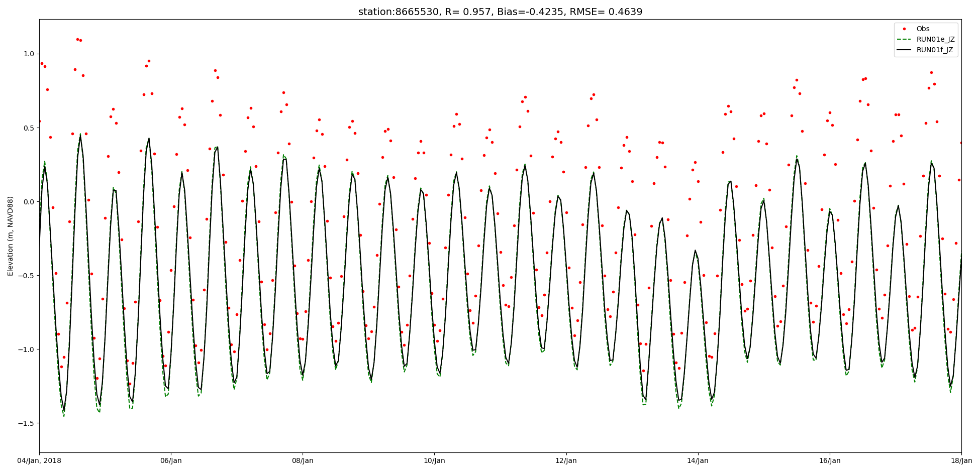
Task: Click the 06/Jan x-axis tick label
Action: point(171,460)
